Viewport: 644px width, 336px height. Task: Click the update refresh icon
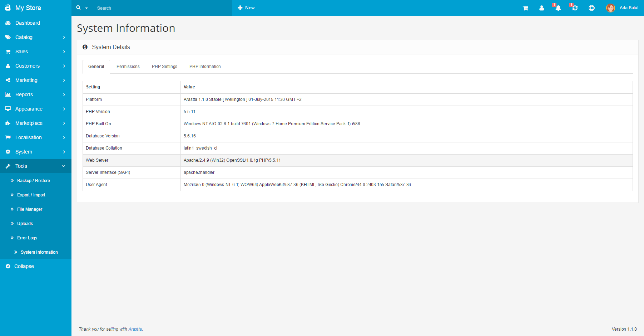(x=575, y=8)
